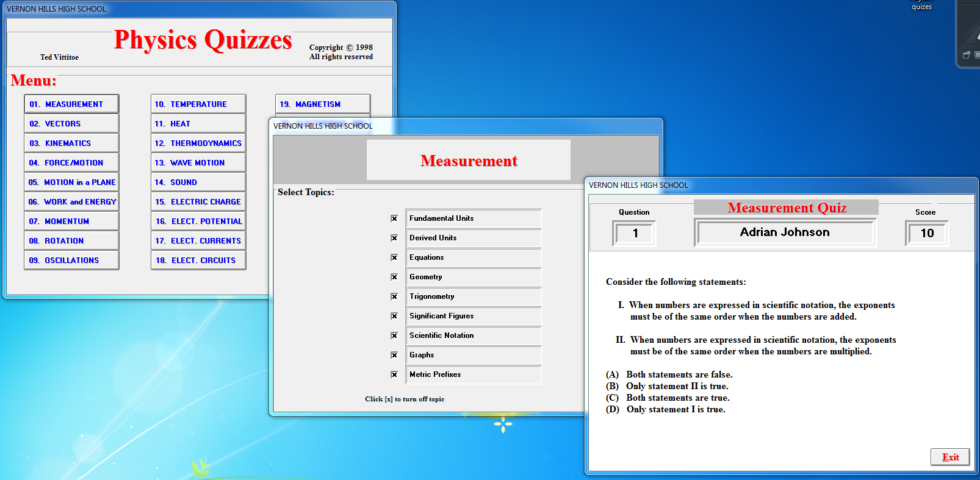Viewport: 980px width, 480px height.
Task: Click the quiz window VERNON HILLS title bar
Action: click(780, 185)
